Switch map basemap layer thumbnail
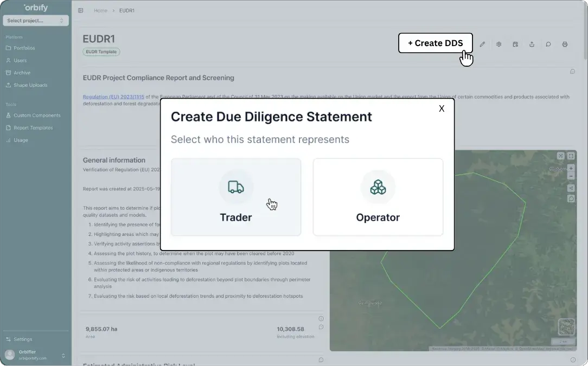 coord(566,327)
